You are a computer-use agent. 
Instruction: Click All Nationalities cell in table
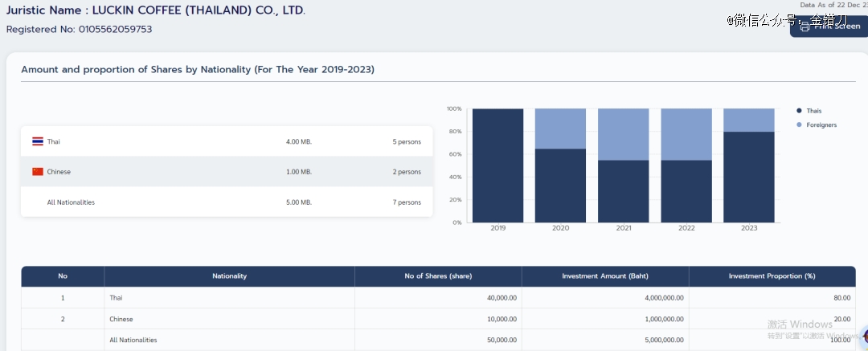[x=229, y=340]
